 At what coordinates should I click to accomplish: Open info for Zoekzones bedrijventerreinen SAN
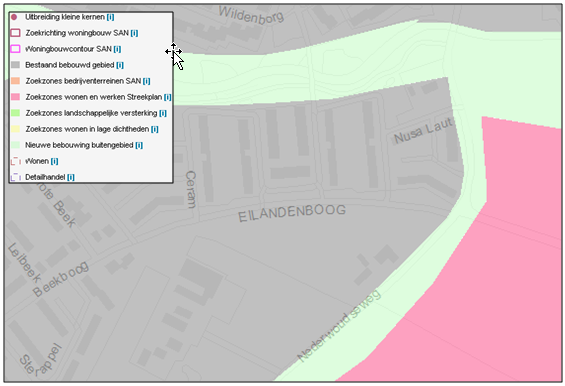point(146,81)
